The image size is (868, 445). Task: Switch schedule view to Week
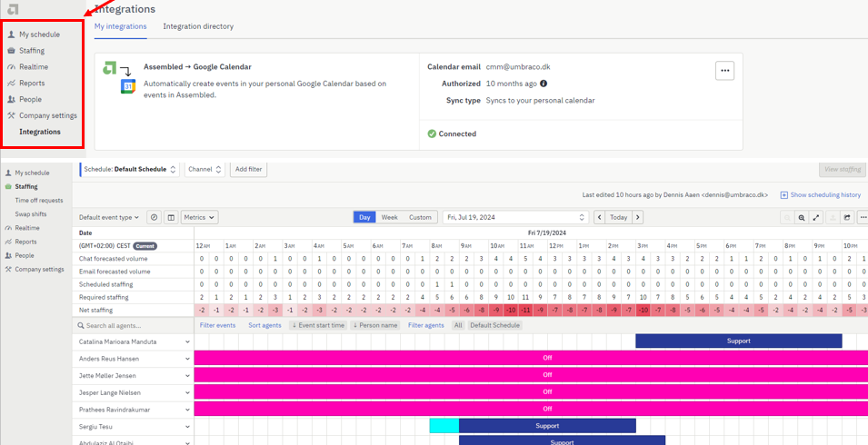(389, 218)
